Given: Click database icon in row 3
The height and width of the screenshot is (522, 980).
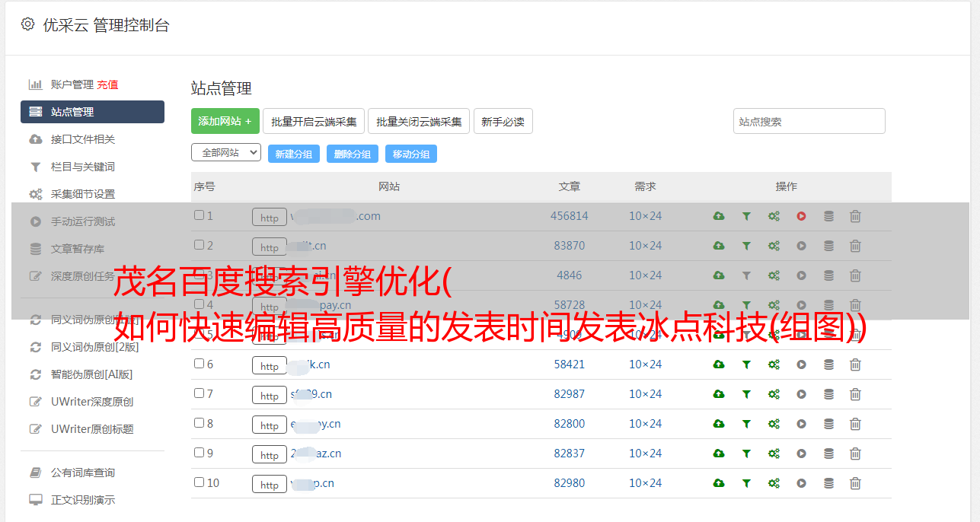Looking at the screenshot, I should coord(828,275).
